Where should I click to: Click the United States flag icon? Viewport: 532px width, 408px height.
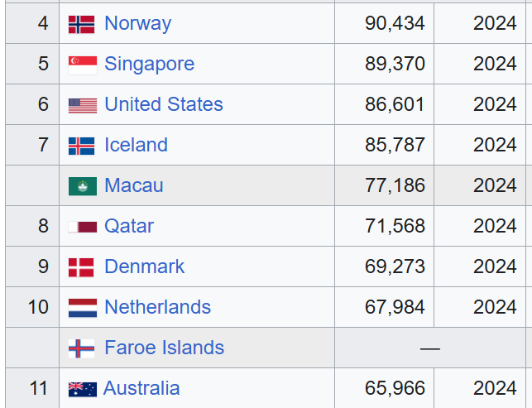pyautogui.click(x=83, y=106)
